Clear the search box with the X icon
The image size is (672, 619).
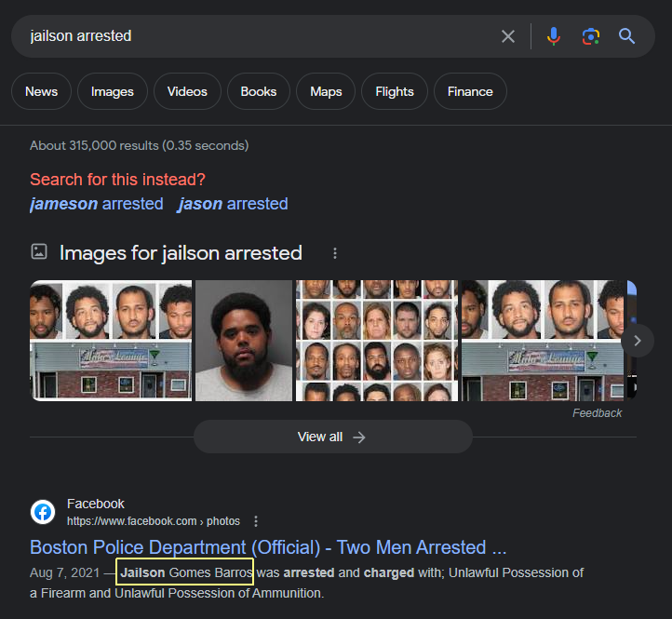coord(508,36)
